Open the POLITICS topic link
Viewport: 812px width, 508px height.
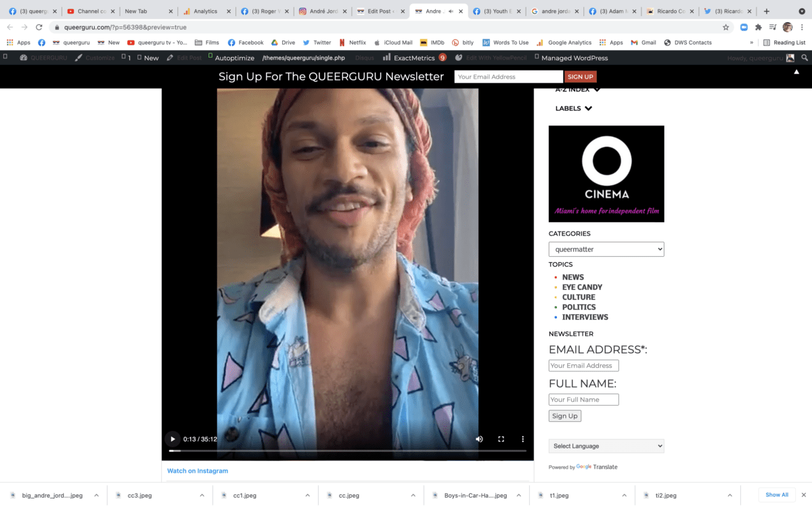[579, 308]
